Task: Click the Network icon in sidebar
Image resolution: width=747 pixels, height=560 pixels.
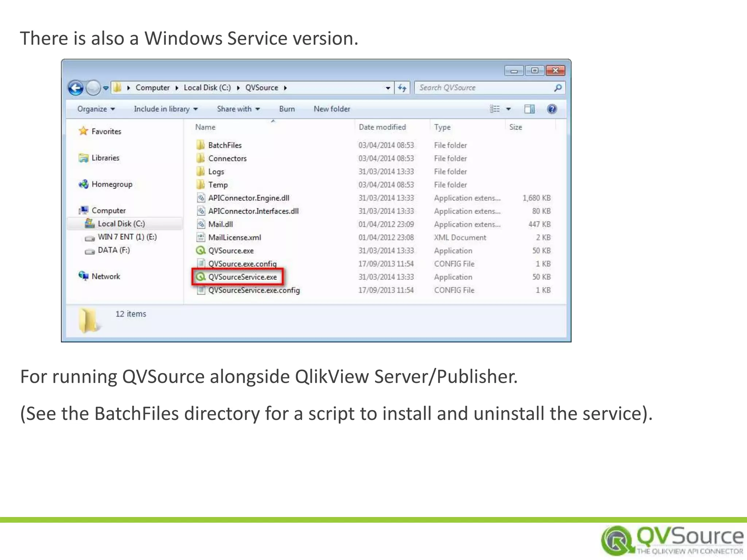Action: [x=84, y=276]
